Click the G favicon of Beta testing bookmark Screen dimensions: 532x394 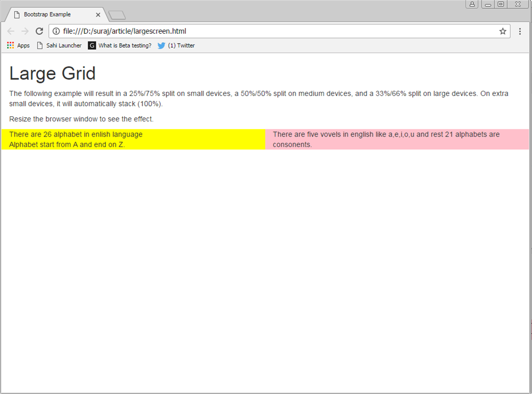pyautogui.click(x=92, y=46)
